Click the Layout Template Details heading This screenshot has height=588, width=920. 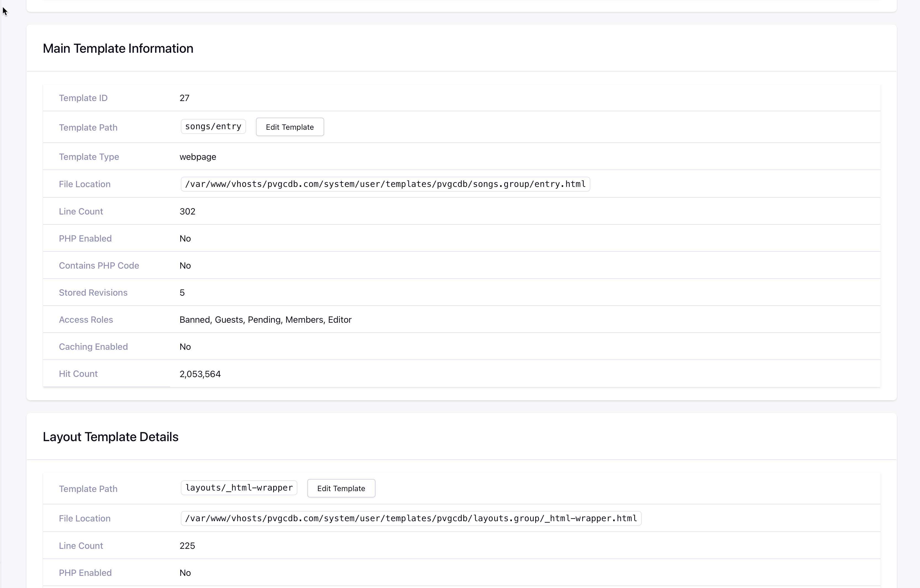(110, 437)
